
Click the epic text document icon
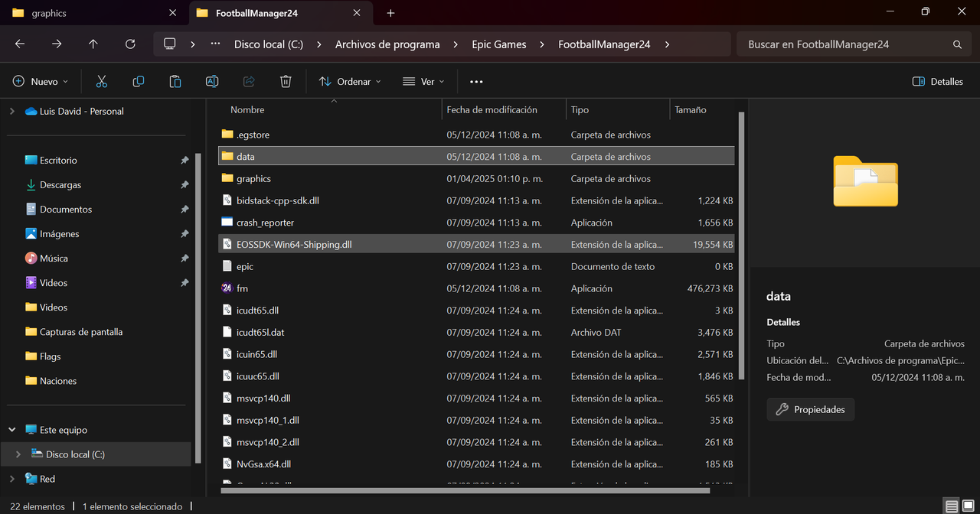[227, 266]
